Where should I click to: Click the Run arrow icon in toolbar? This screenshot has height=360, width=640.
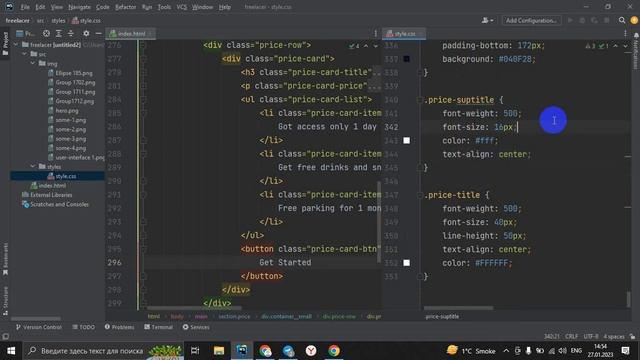570,20
